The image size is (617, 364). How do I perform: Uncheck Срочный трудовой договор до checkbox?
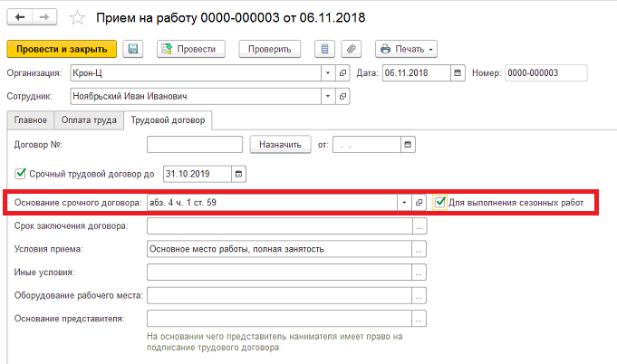pyautogui.click(x=20, y=173)
